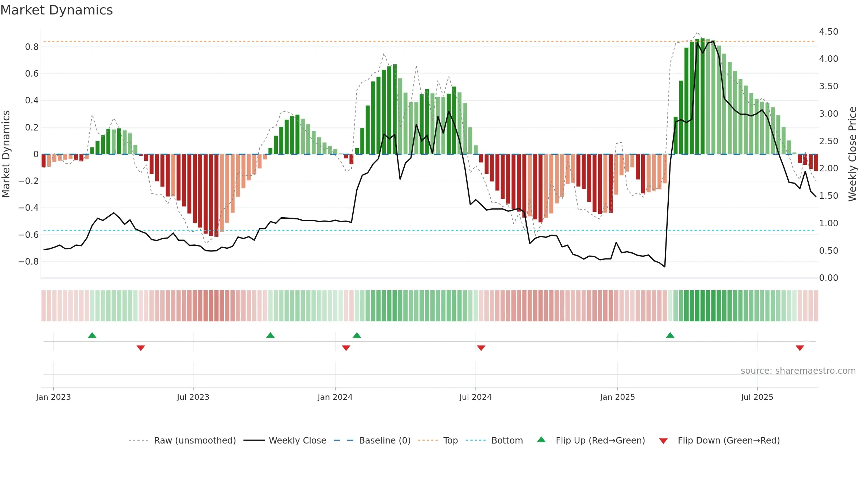The width and height of the screenshot is (868, 488).
Task: Click the Jul 2025 x-axis label
Action: pyautogui.click(x=757, y=397)
